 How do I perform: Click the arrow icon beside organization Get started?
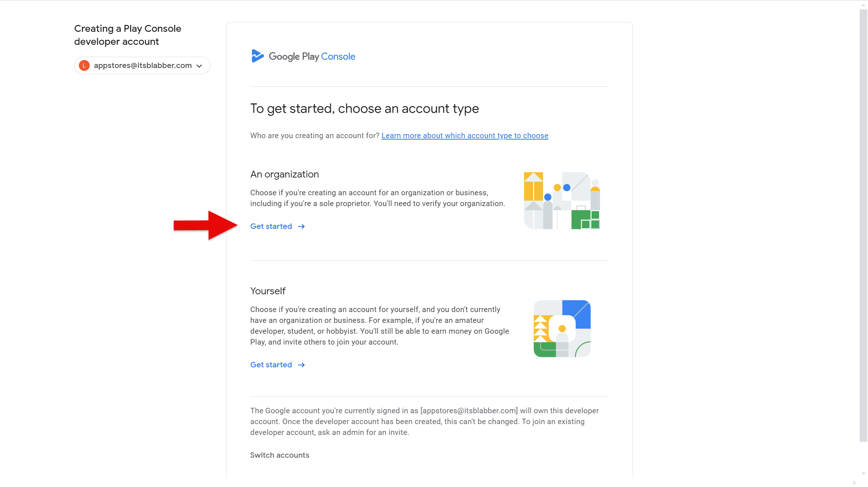point(301,226)
